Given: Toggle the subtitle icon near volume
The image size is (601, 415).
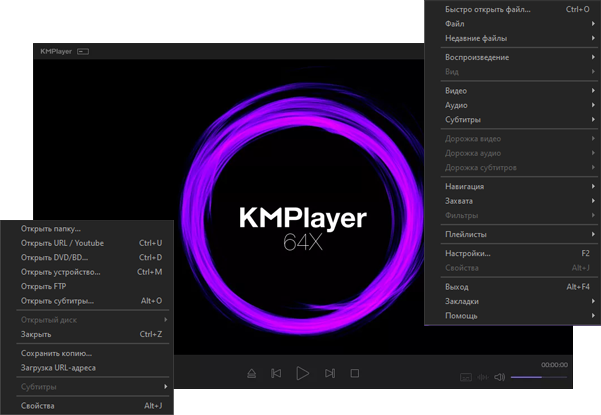Looking at the screenshot, I should point(466,377).
